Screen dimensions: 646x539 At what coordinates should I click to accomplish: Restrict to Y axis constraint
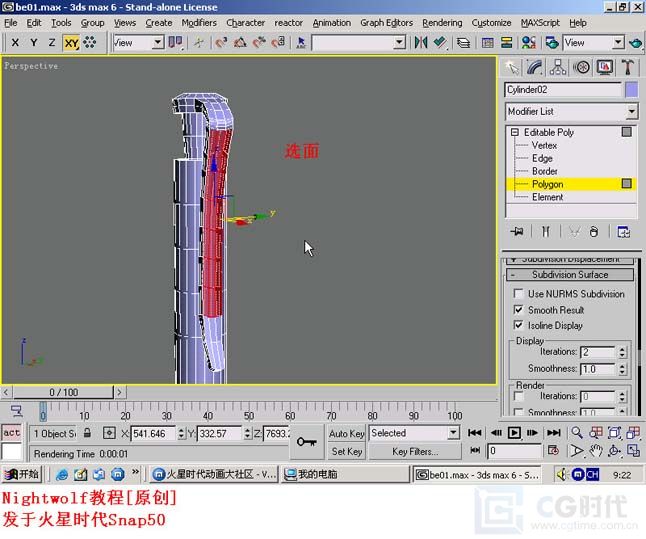click(x=34, y=43)
